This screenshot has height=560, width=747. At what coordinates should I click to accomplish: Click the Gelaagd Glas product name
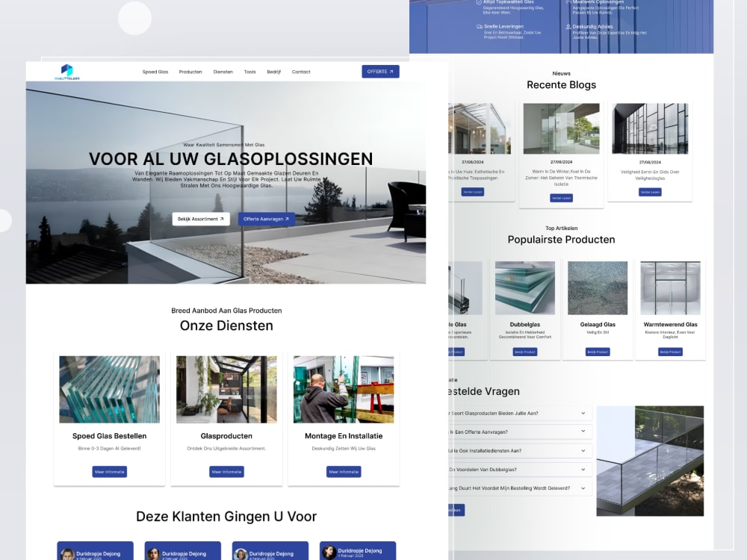point(598,325)
